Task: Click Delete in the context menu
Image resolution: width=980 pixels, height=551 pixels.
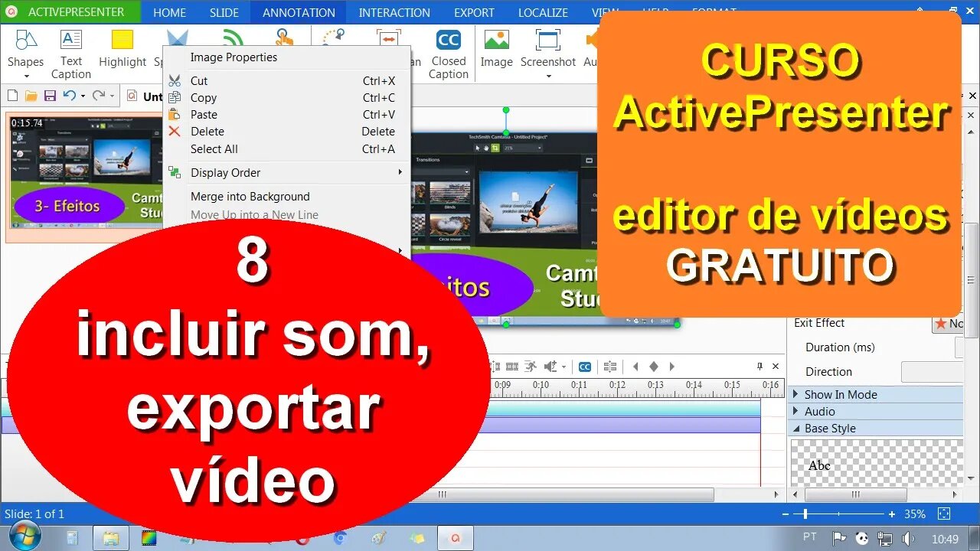Action: coord(286,131)
